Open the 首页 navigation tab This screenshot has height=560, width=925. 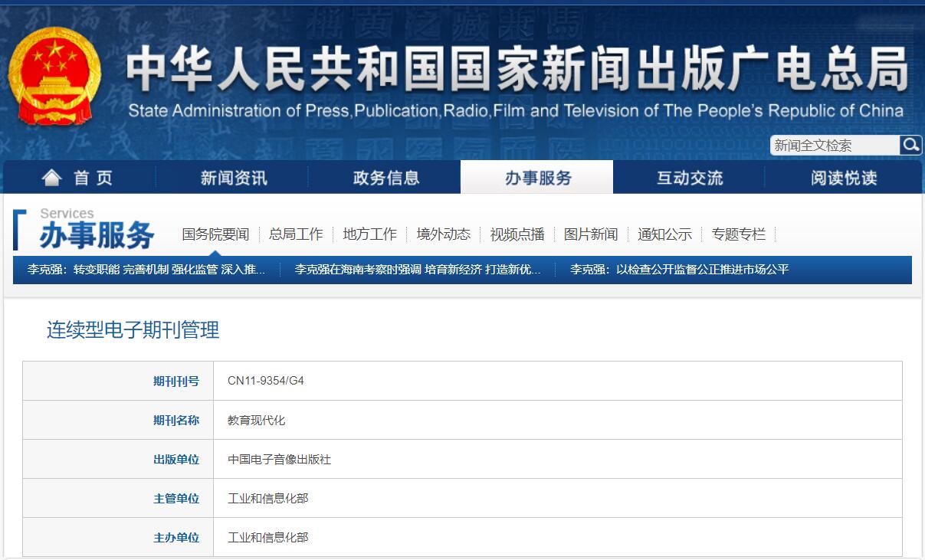coord(79,178)
